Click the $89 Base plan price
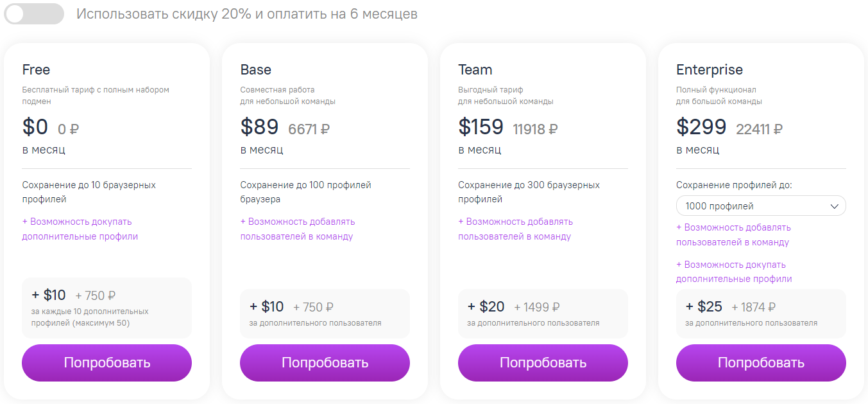Viewport: 868px width, 404px height. point(259,127)
